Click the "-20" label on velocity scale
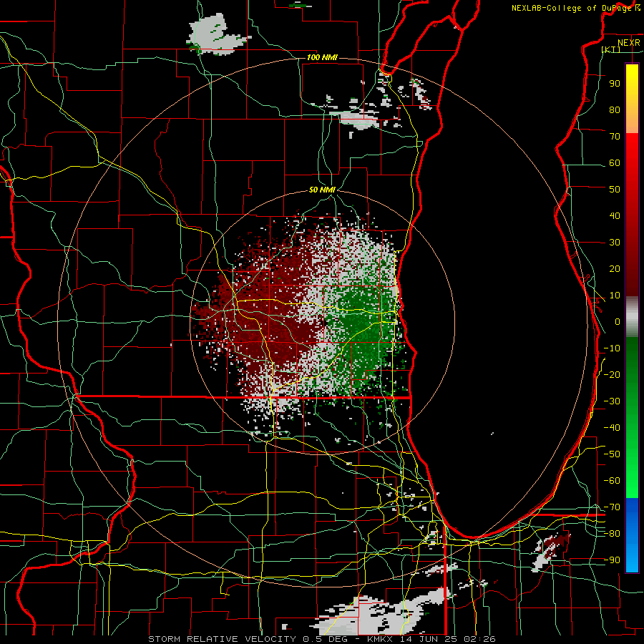This screenshot has height=644, width=644. click(612, 374)
